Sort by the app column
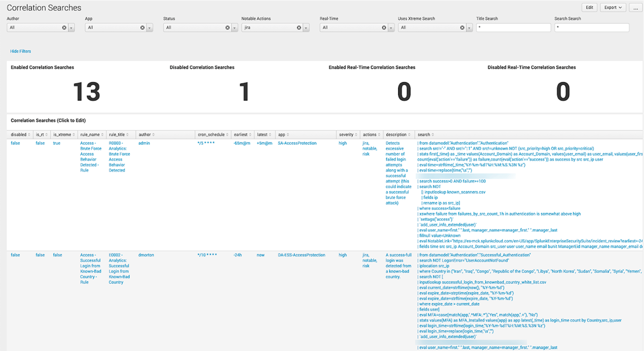Viewport: 644px width, 351px height. tap(306, 135)
